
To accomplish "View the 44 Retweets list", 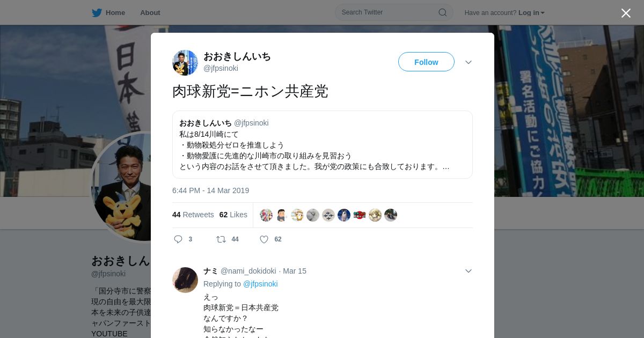I will pyautogui.click(x=193, y=215).
